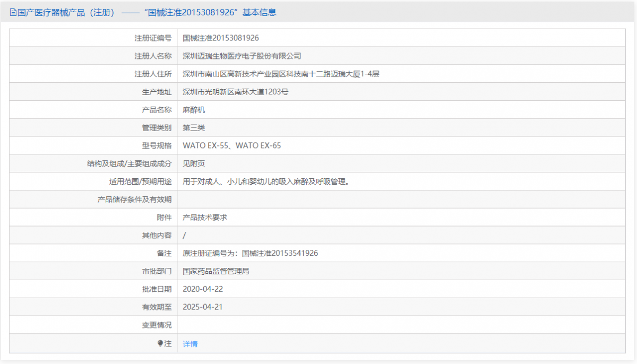Select 国家药品监督管理局 value
This screenshot has width=637, height=364.
click(216, 271)
